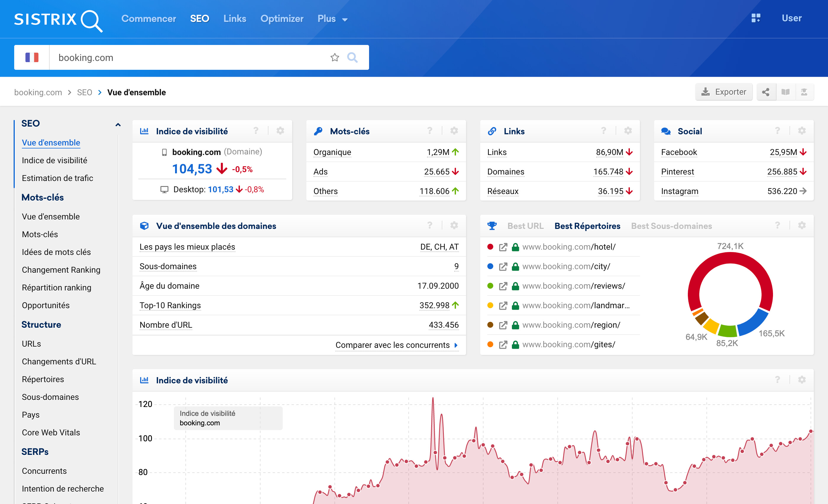The image size is (828, 504).
Task: Expand the Plus dropdown menu
Action: coord(332,19)
